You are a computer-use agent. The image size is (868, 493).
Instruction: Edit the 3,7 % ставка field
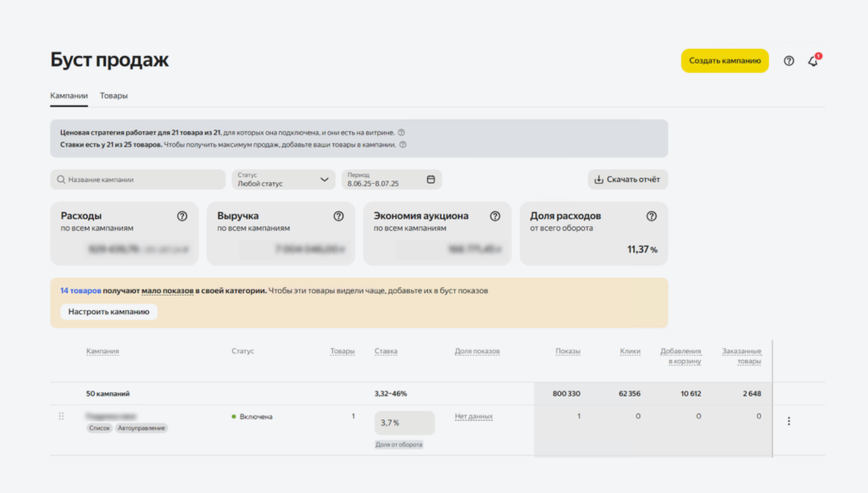point(404,423)
